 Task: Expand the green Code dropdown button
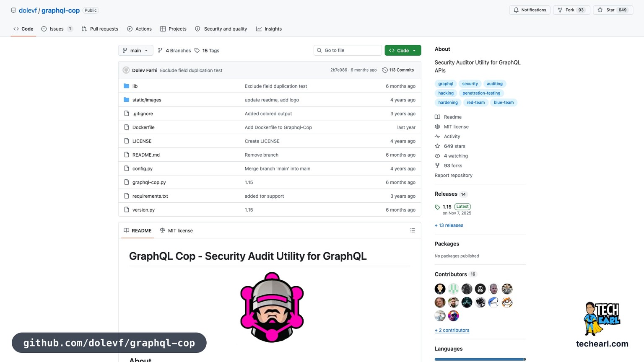(403, 50)
